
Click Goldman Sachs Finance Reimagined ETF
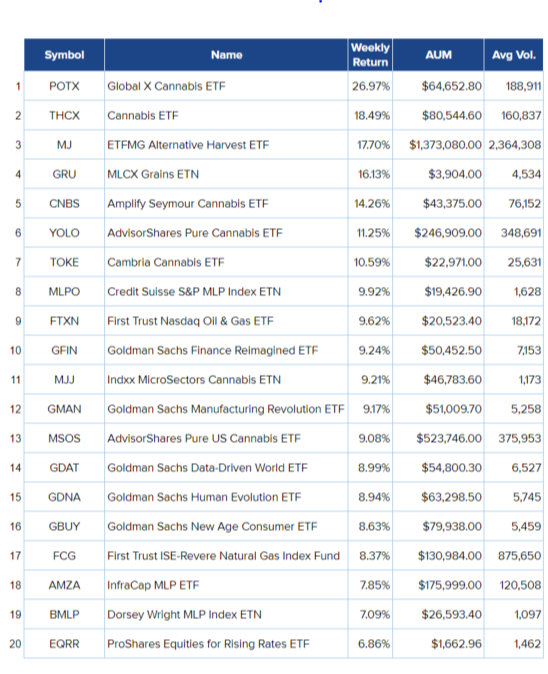pos(212,350)
